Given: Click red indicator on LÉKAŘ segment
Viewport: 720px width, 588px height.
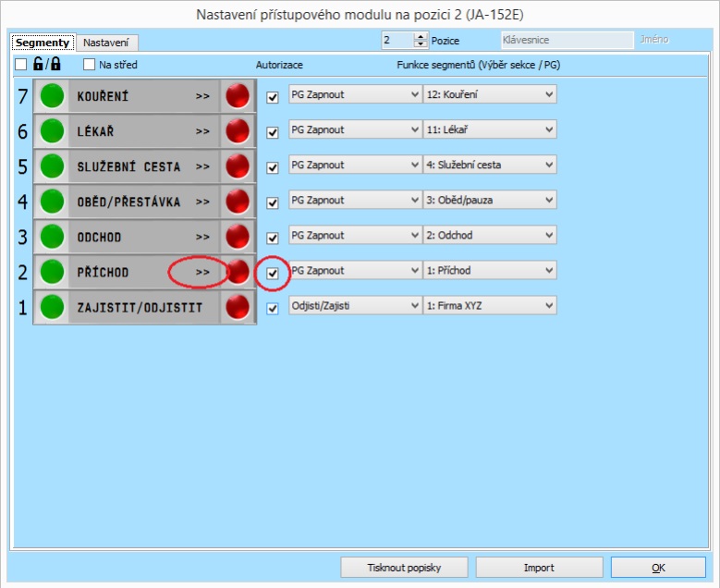Looking at the screenshot, I should (x=238, y=131).
